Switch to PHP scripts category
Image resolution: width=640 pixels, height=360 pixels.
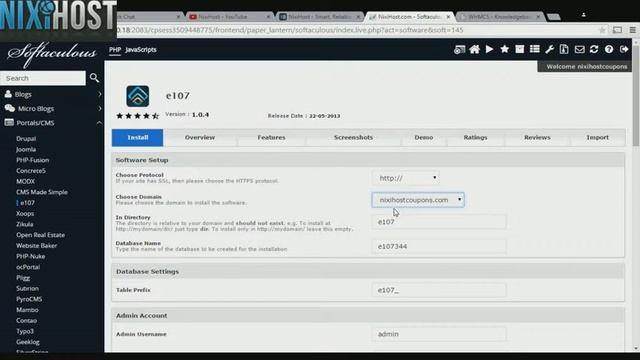pos(115,50)
